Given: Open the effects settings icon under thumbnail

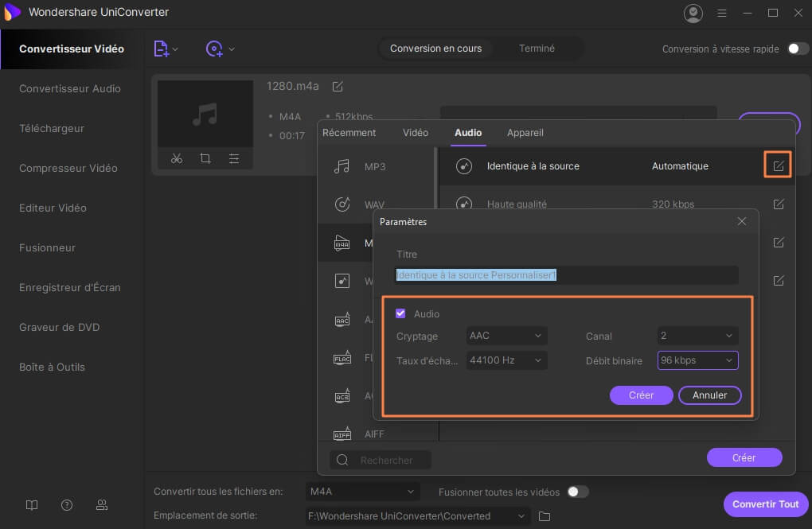Looking at the screenshot, I should pyautogui.click(x=234, y=158).
